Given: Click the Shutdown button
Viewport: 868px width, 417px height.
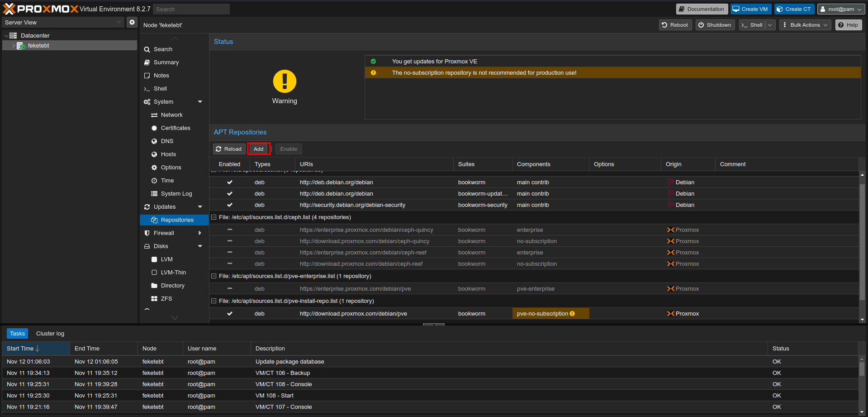Looking at the screenshot, I should [715, 25].
